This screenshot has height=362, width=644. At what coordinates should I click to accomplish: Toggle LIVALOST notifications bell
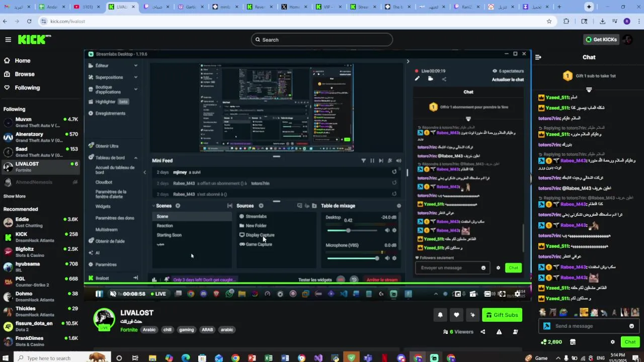(x=440, y=315)
